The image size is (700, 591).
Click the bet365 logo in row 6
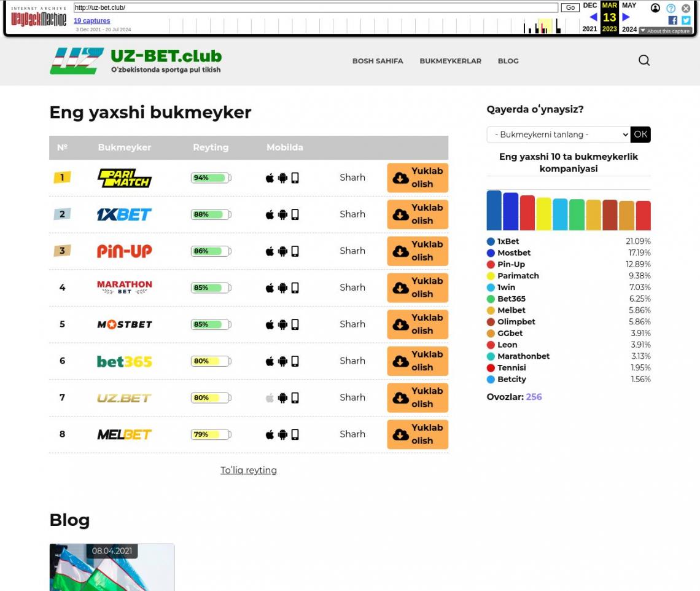coord(125,361)
